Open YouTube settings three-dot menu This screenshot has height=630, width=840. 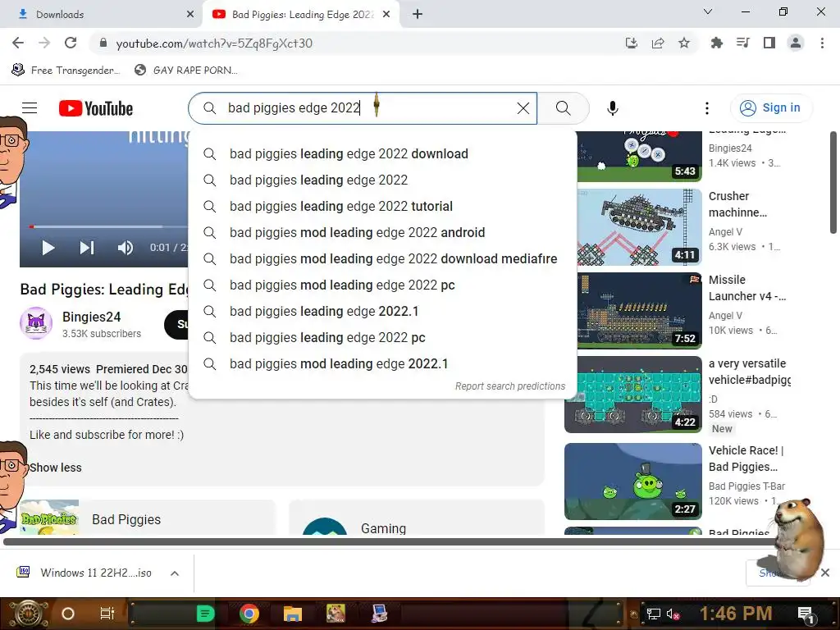pyautogui.click(x=707, y=108)
